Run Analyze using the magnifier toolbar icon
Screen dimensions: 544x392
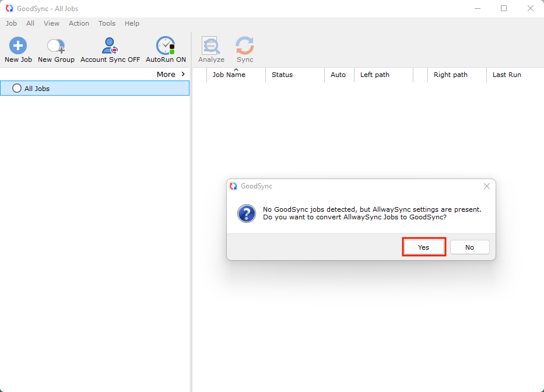tap(210, 49)
